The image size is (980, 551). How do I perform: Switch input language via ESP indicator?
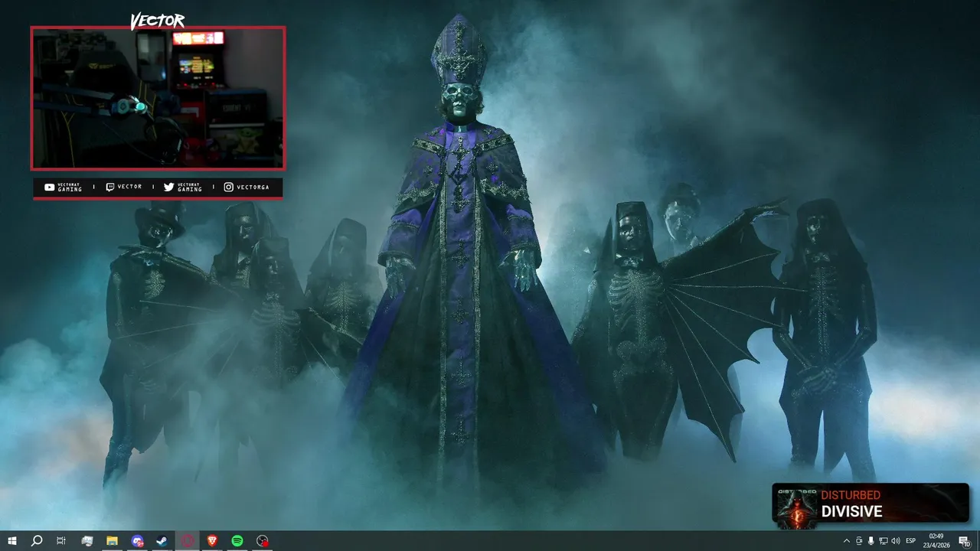pos(911,541)
